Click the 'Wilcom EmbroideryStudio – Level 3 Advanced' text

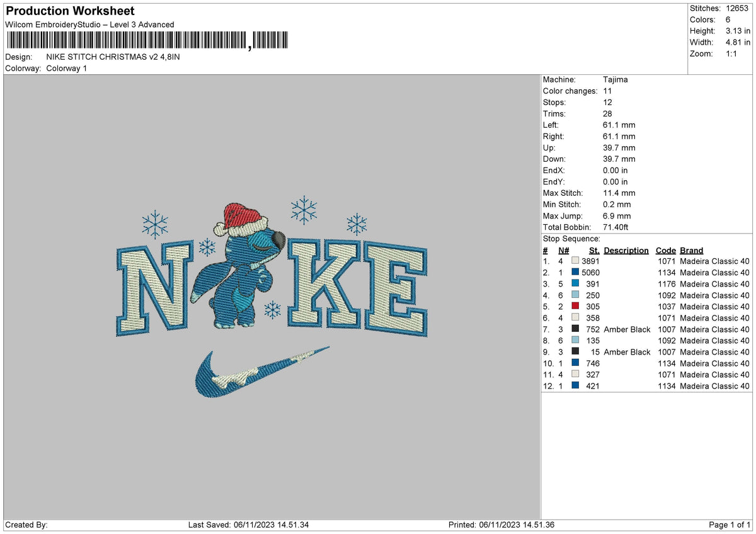pos(89,25)
